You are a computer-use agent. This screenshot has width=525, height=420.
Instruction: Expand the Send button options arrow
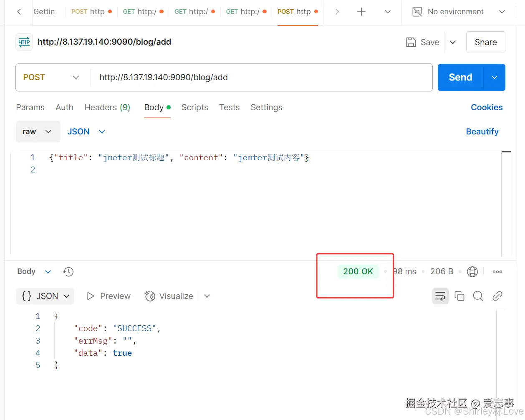pos(495,77)
